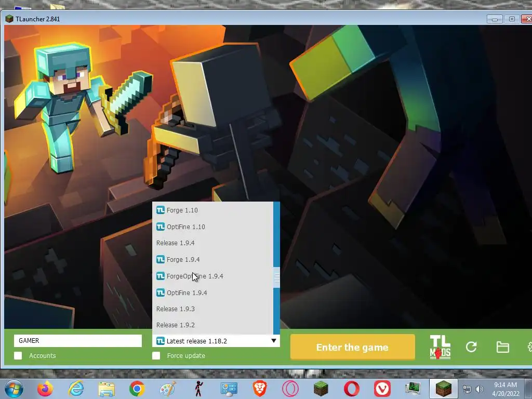Launch Vivaldi browser from the taskbar

click(x=382, y=389)
